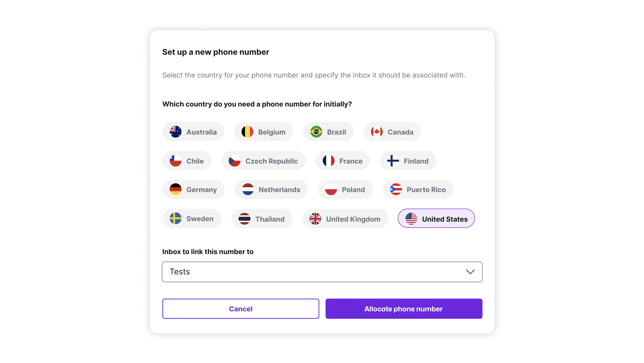Choose Czech Republic for the phone number
Screen dimensions: 644x363
tap(263, 161)
